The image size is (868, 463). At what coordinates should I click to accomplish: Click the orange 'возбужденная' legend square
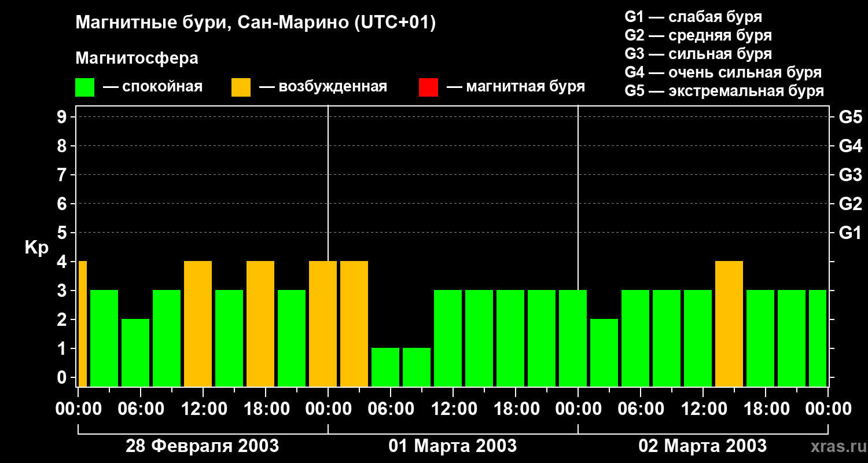point(241,87)
